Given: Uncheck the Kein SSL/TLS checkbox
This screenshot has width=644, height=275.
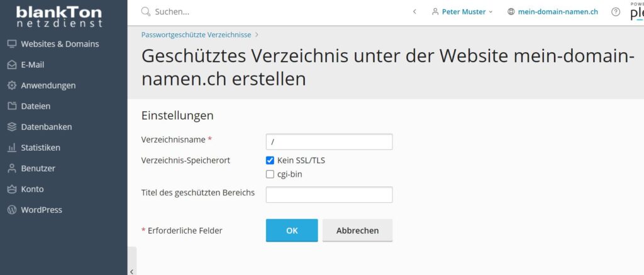Looking at the screenshot, I should coord(270,161).
